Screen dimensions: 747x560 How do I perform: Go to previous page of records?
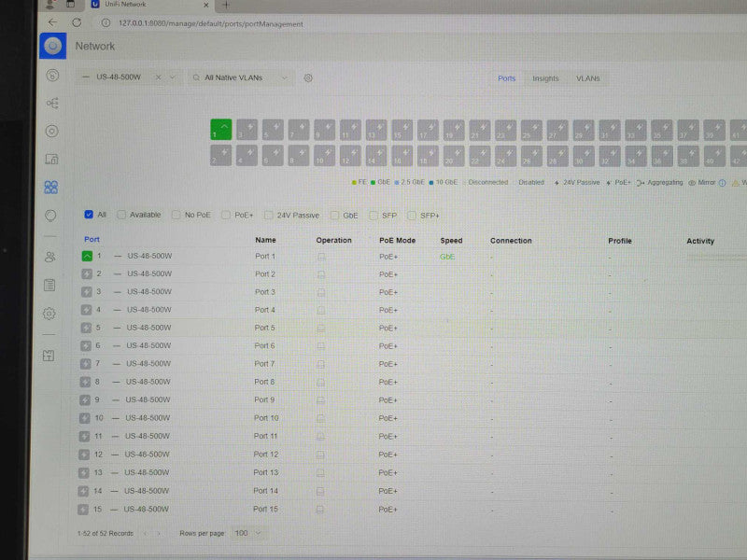click(146, 533)
